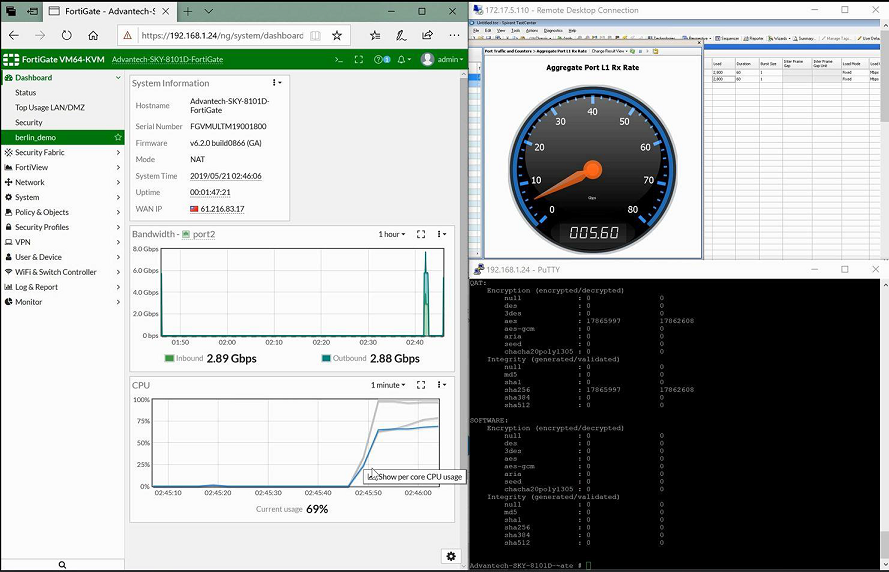Open View menu in Spirent TestCenter

501,31
